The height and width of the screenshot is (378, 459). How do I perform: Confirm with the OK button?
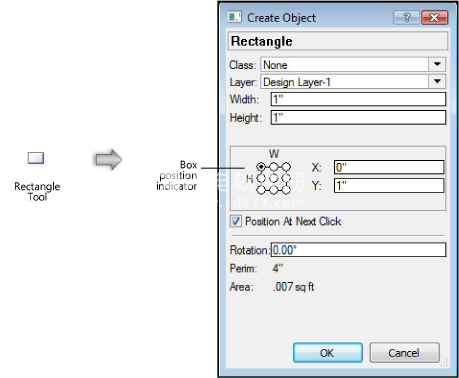(x=328, y=353)
